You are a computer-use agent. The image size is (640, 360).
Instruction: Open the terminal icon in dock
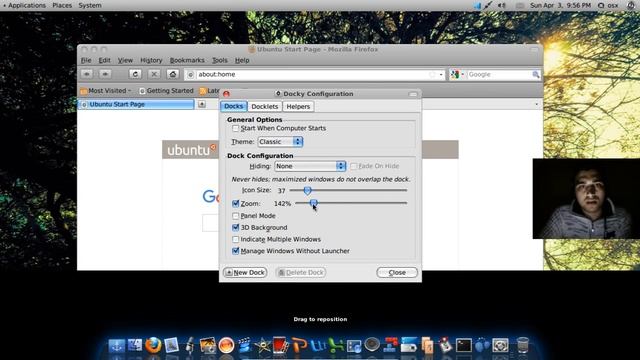[x=464, y=345]
